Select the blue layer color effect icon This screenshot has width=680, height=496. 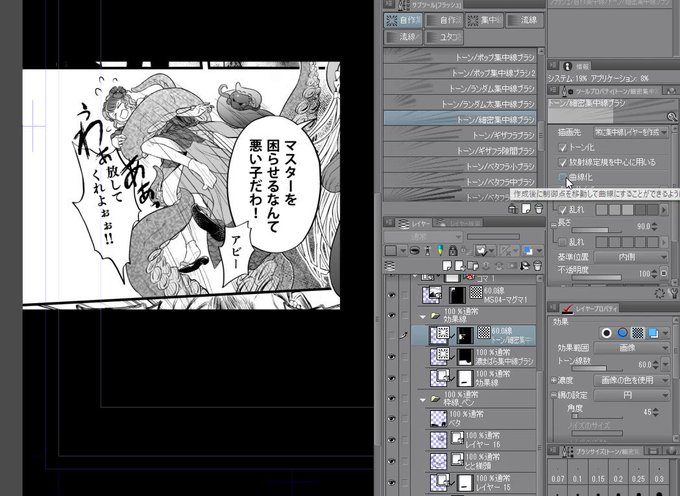click(622, 333)
